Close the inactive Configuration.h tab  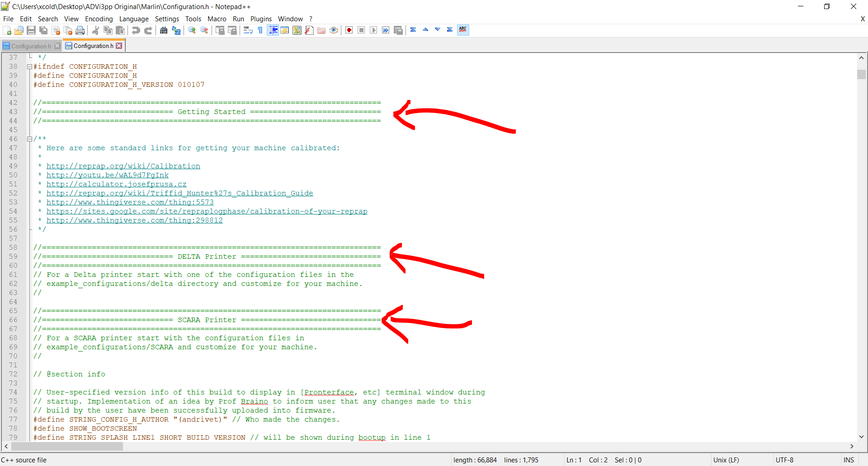[x=57, y=46]
